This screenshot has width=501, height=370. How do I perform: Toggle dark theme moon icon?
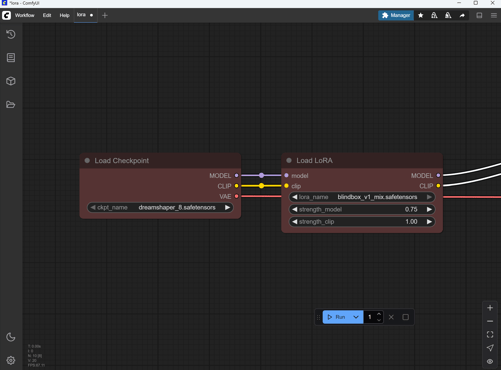[x=11, y=337]
